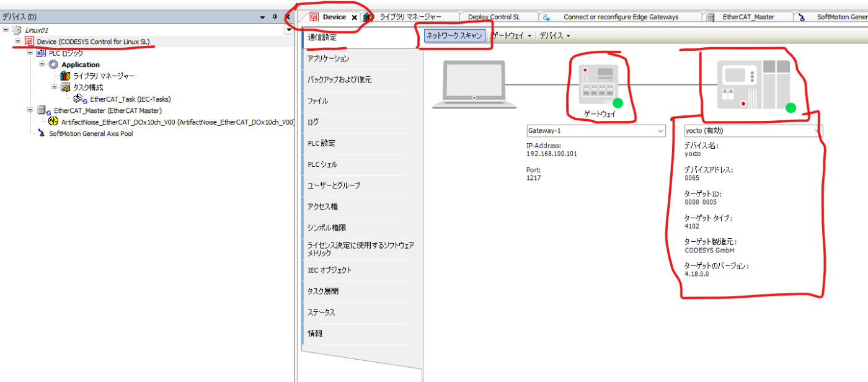Click the PLC ロジック icon

41,53
